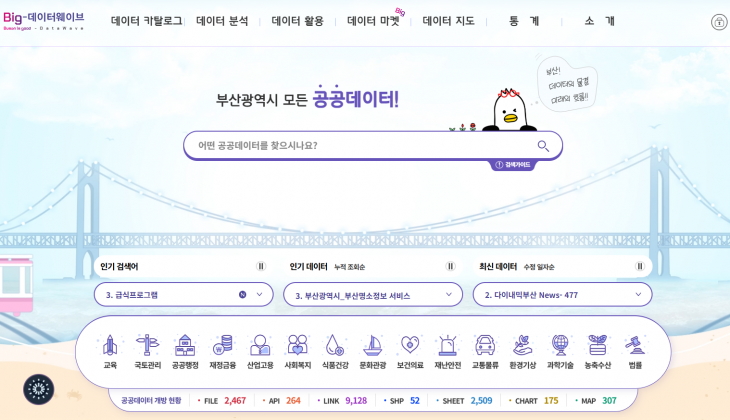Expand the 부산명소정보 서비스 popular data list
This screenshot has width=730, height=420.
(x=448, y=295)
